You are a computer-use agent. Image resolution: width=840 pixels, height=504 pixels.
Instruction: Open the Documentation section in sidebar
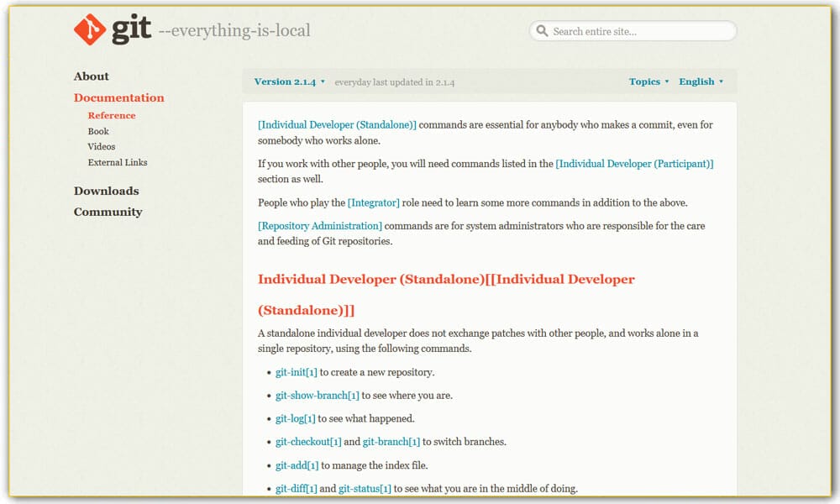(118, 97)
